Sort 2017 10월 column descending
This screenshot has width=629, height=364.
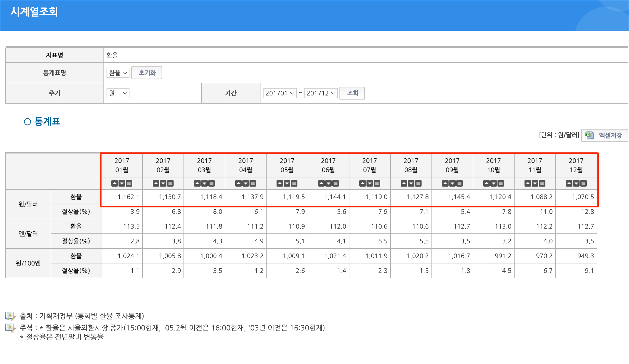click(493, 183)
